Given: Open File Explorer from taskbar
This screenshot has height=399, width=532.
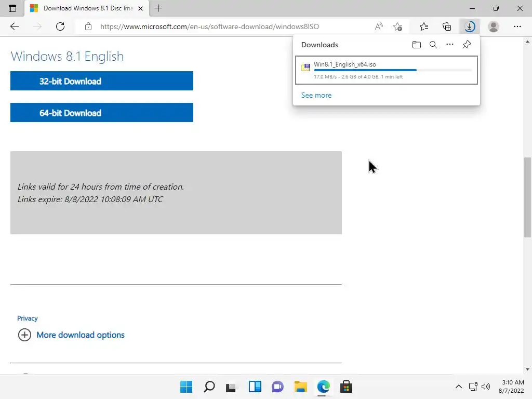Looking at the screenshot, I should tap(300, 387).
